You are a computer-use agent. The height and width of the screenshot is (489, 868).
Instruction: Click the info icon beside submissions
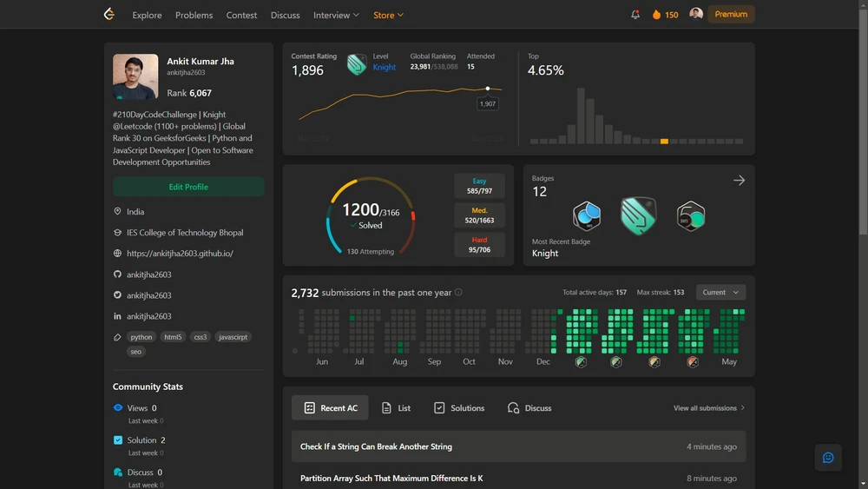458,293
